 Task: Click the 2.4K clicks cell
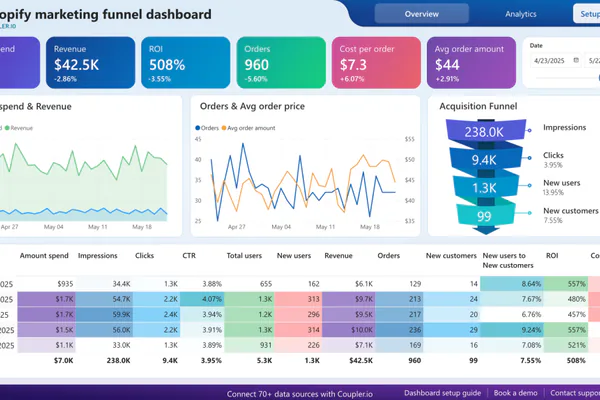pos(157,315)
